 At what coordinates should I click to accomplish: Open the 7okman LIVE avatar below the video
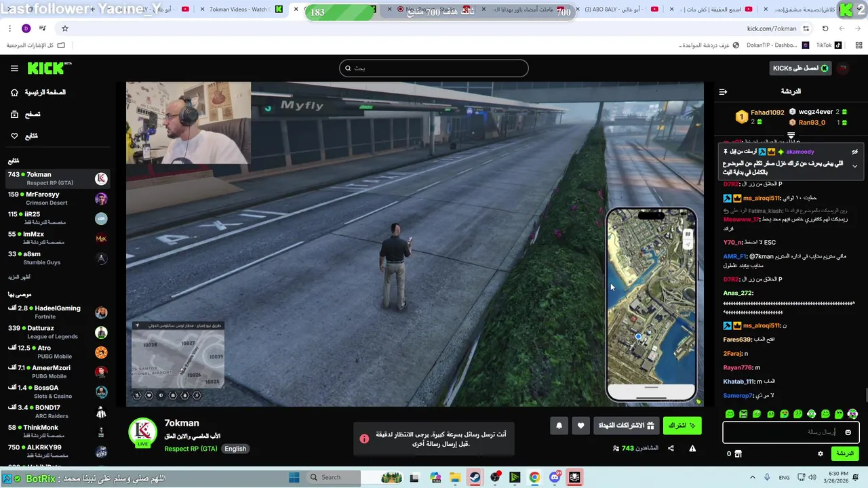click(142, 432)
